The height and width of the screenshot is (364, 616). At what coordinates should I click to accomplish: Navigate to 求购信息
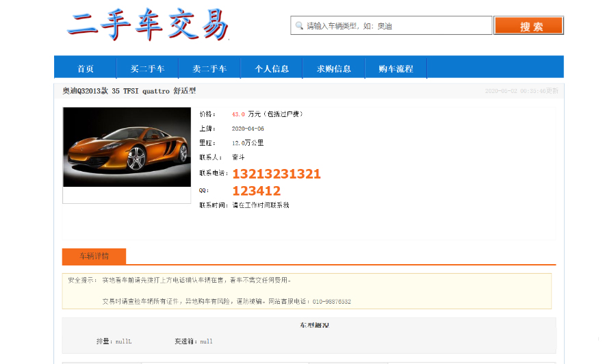click(334, 68)
